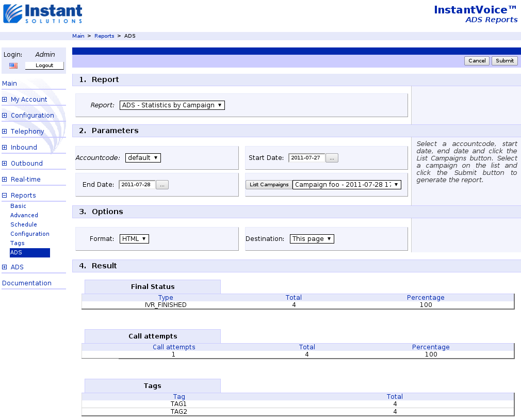
Task: Expand the My Account plus icon
Action: coord(5,100)
